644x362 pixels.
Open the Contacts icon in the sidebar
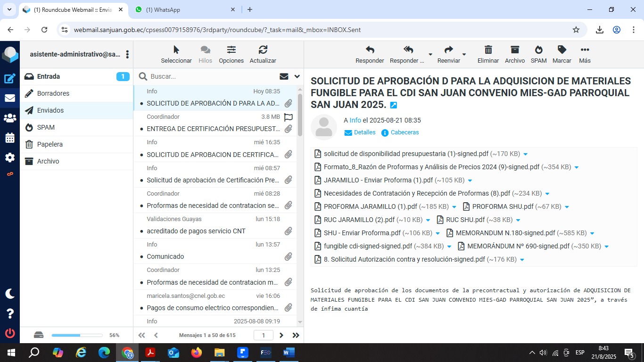point(10,118)
